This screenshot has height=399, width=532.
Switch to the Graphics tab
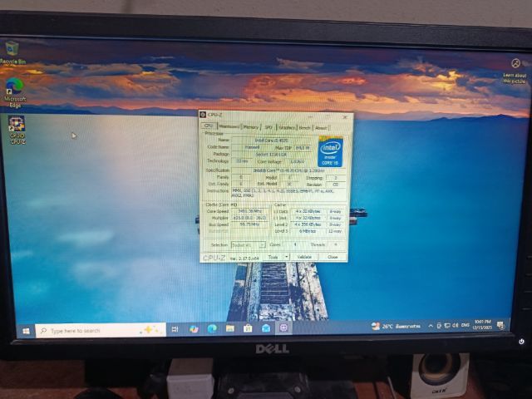[x=287, y=127]
